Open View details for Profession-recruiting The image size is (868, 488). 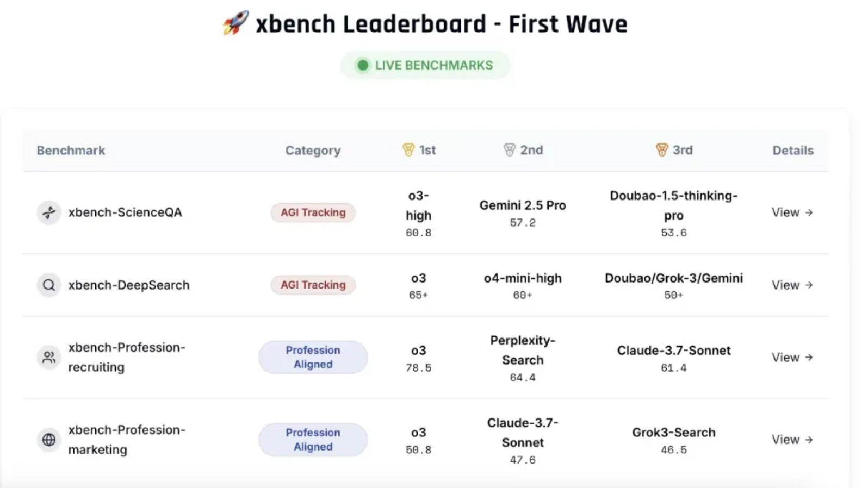(792, 357)
